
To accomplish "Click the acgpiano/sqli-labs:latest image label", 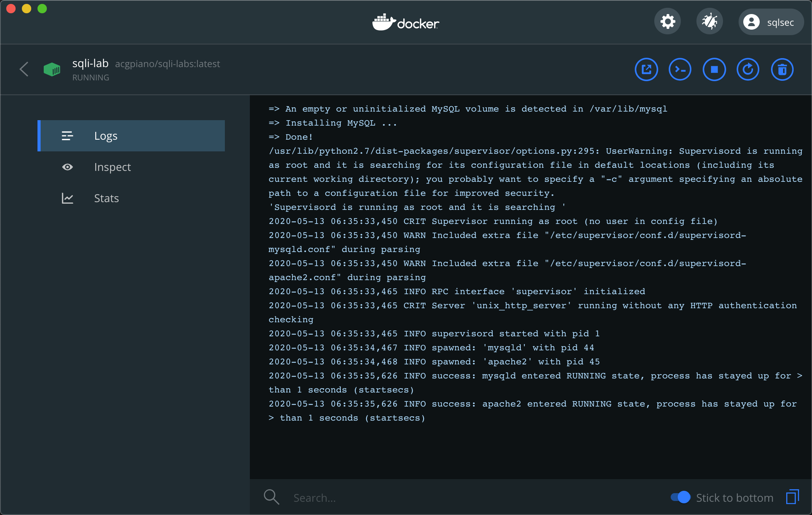I will 167,64.
